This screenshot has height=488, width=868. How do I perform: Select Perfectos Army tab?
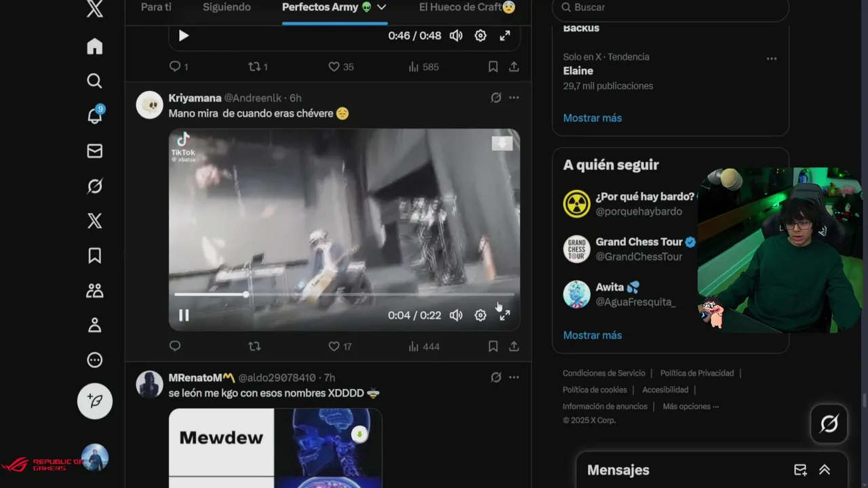click(x=327, y=7)
